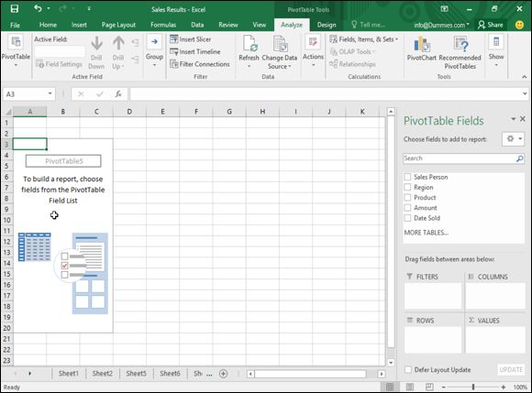Open the account dropdown info@Dummies.com
Screen dimensions: 532x393
coord(441,25)
